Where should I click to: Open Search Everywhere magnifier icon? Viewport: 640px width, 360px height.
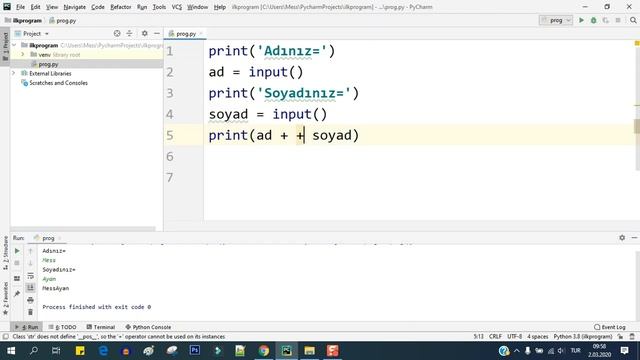(x=633, y=20)
